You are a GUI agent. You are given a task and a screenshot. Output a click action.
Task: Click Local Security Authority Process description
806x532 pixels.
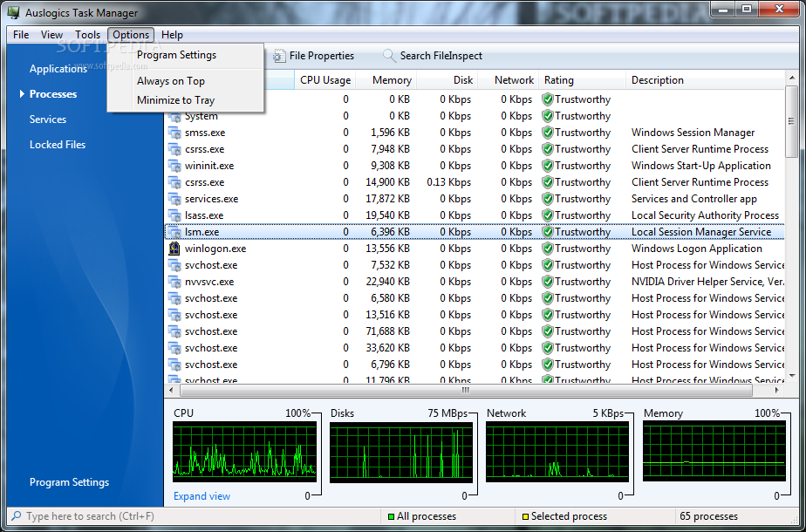(x=705, y=215)
